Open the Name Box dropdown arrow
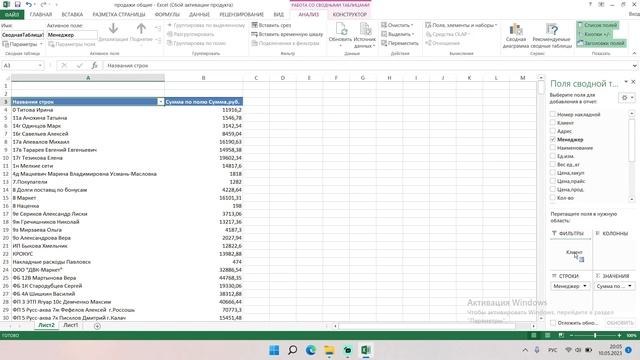 40,65
